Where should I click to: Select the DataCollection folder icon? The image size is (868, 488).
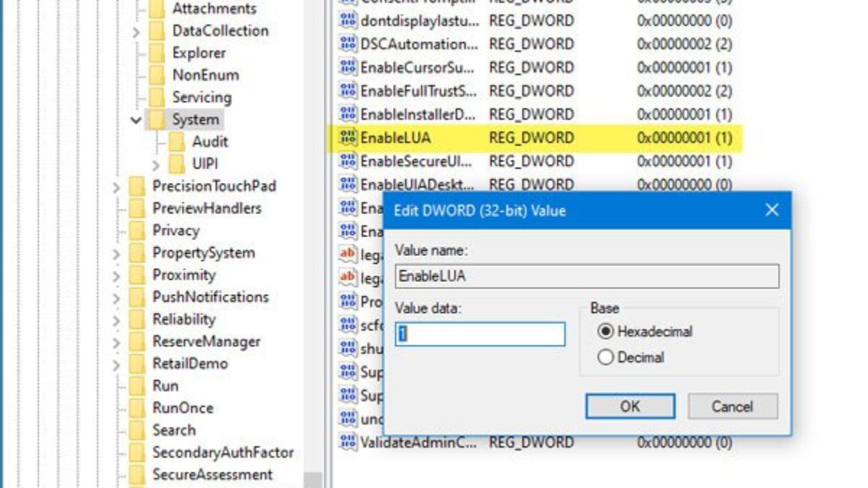[x=156, y=31]
